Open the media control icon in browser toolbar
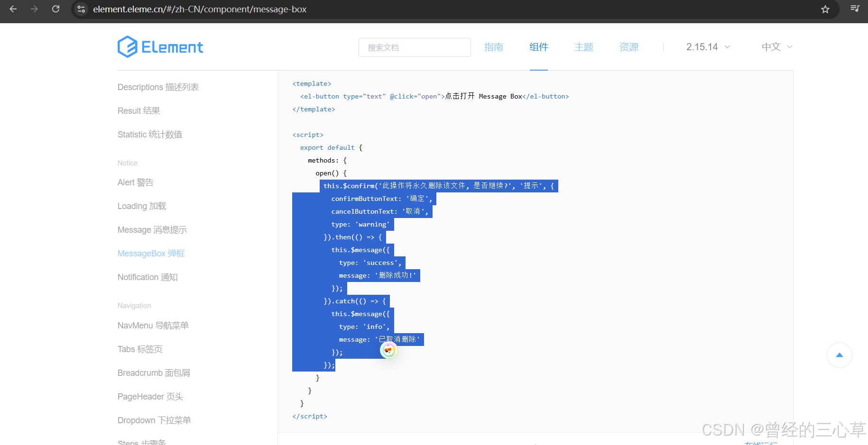 coord(855,9)
